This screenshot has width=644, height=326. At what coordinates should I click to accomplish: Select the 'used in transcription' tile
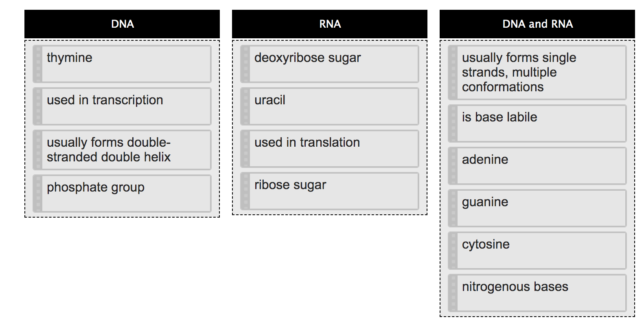(x=121, y=106)
